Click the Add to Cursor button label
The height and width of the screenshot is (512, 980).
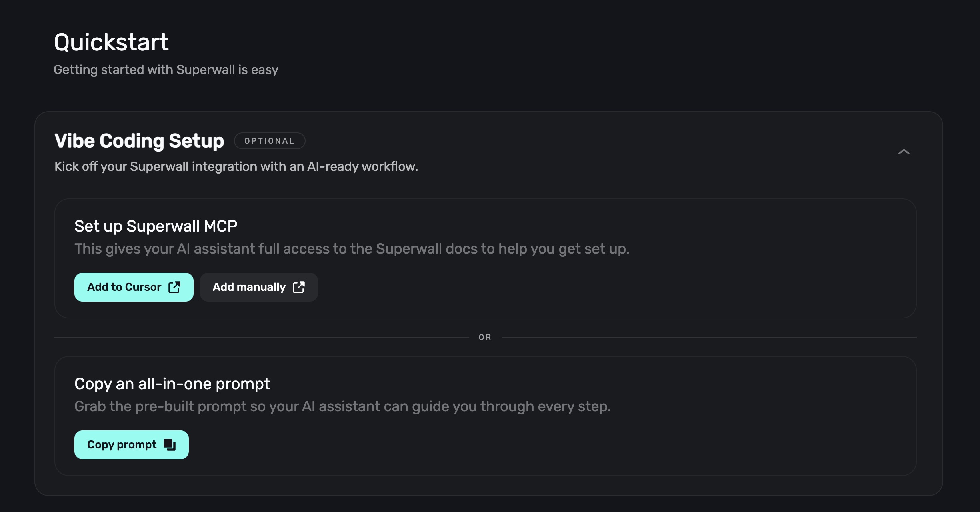point(124,287)
